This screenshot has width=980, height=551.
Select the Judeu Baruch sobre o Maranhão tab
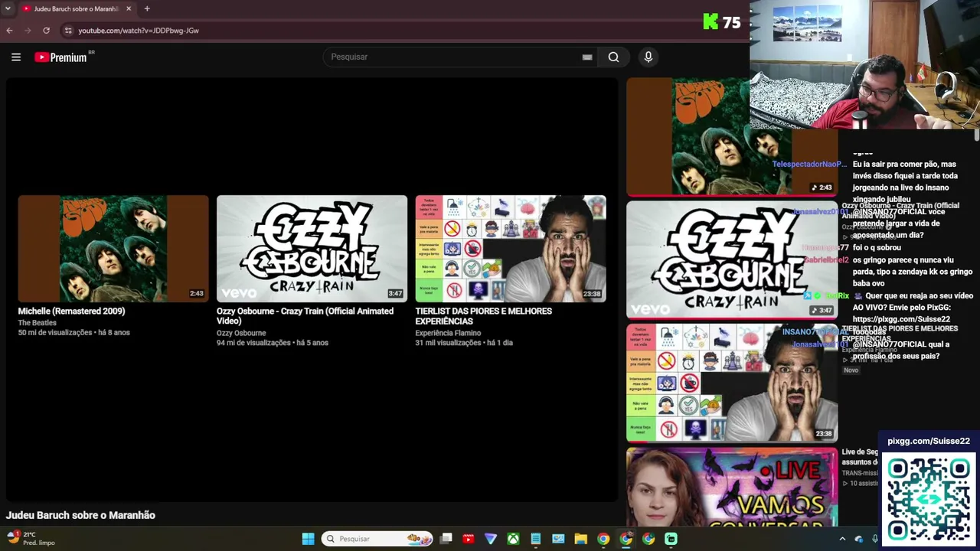coord(75,8)
